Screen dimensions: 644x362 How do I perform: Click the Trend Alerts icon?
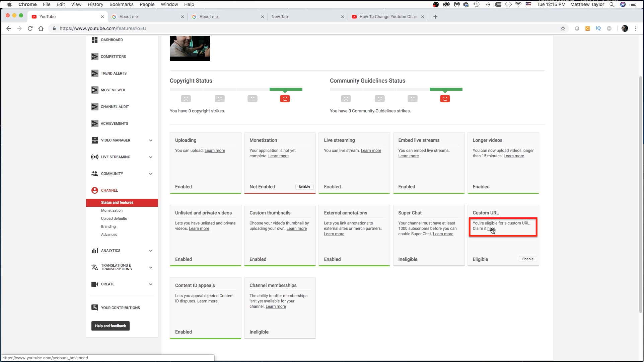[x=94, y=73]
